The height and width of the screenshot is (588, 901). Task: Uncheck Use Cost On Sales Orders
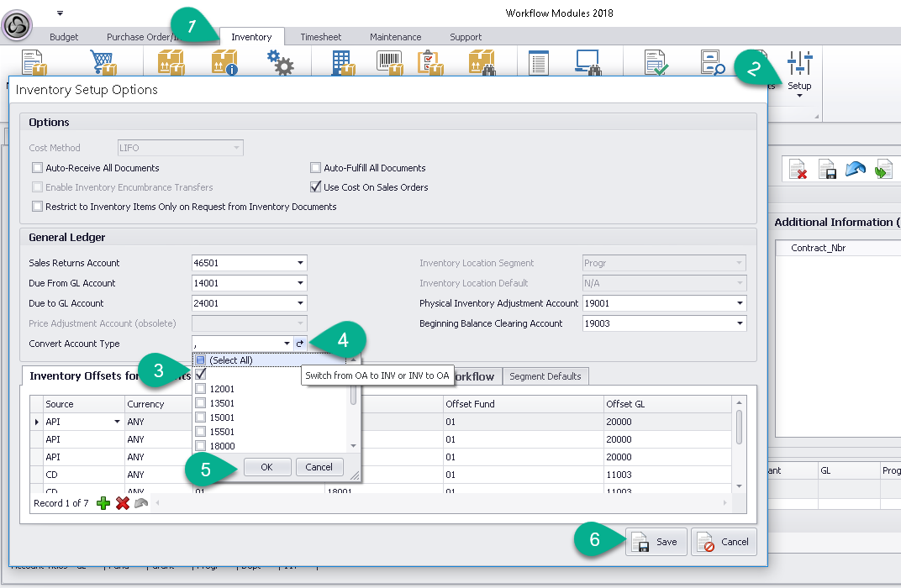316,187
